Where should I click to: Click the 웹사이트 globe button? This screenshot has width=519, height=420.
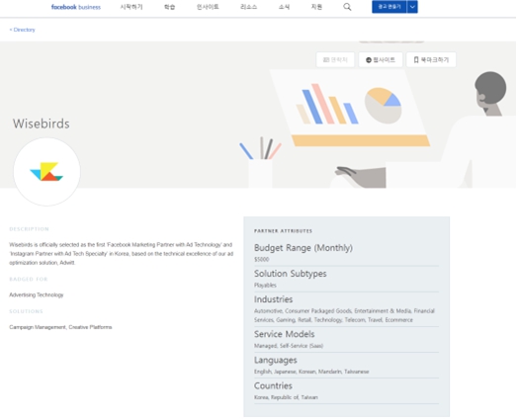pyautogui.click(x=381, y=60)
